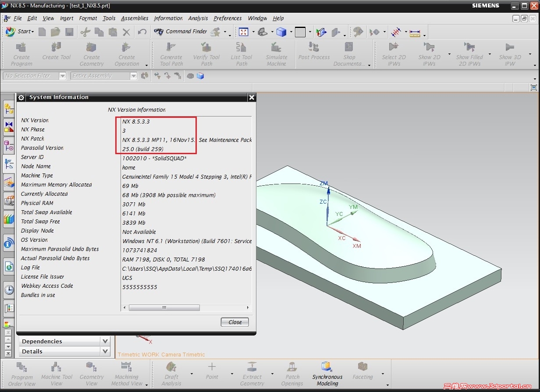Expand the rendering style cube dropdown arrow
The image size is (540, 392).
pyautogui.click(x=291, y=32)
